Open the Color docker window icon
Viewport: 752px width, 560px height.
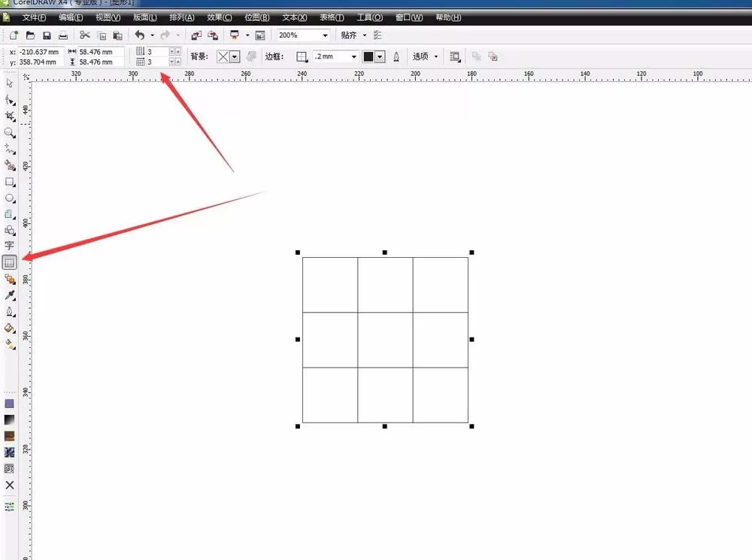[x=9, y=507]
